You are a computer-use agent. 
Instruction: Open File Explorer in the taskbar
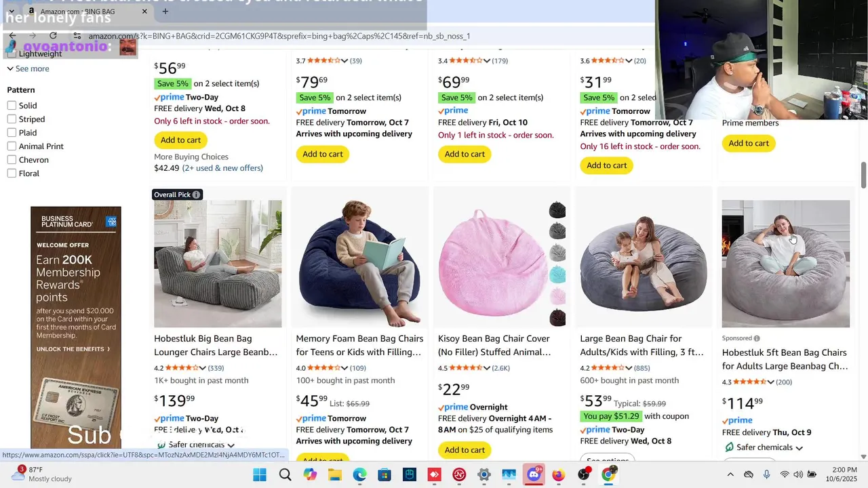pyautogui.click(x=335, y=474)
